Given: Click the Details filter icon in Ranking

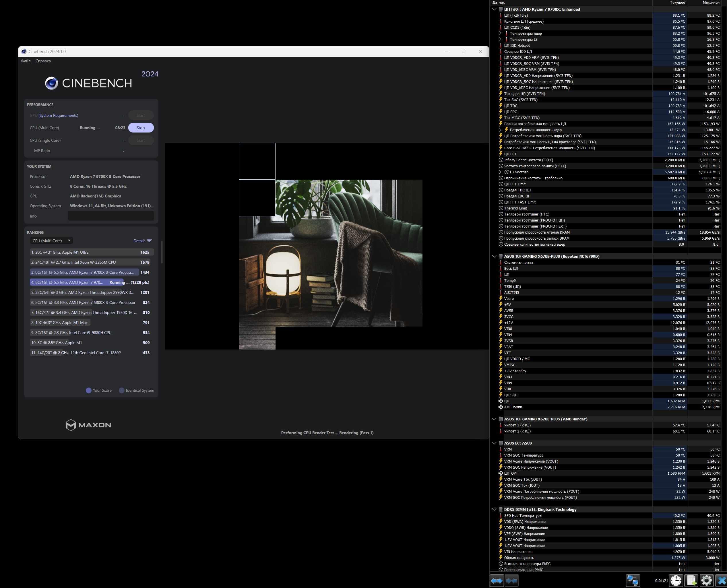Looking at the screenshot, I should click(150, 241).
